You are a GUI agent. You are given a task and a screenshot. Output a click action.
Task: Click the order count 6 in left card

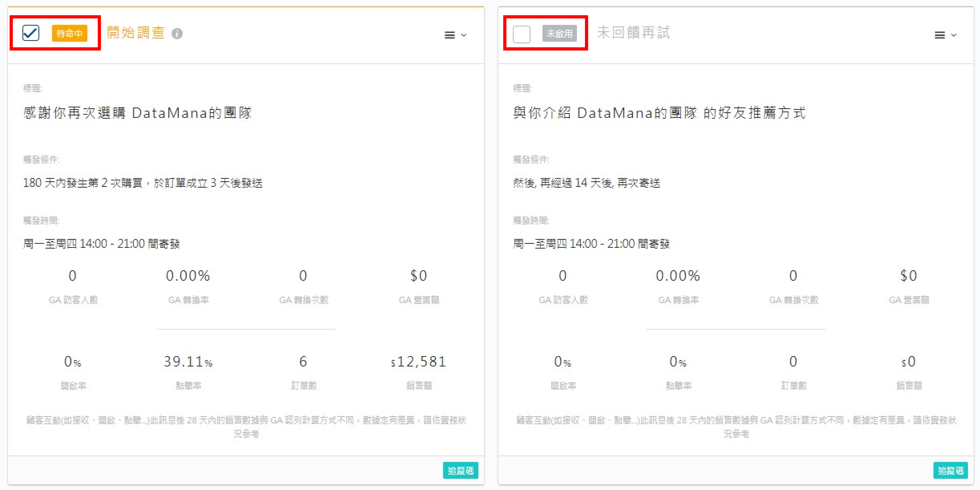(x=303, y=362)
